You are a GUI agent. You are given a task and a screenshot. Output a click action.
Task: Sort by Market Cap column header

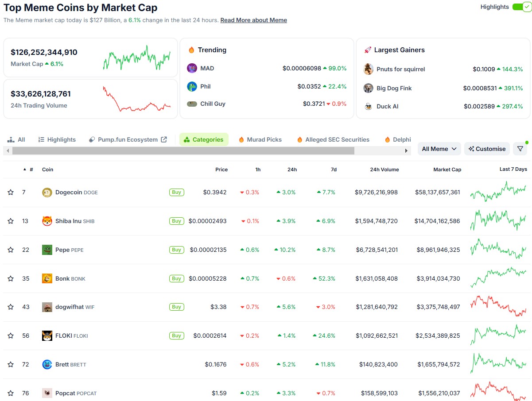pyautogui.click(x=447, y=170)
